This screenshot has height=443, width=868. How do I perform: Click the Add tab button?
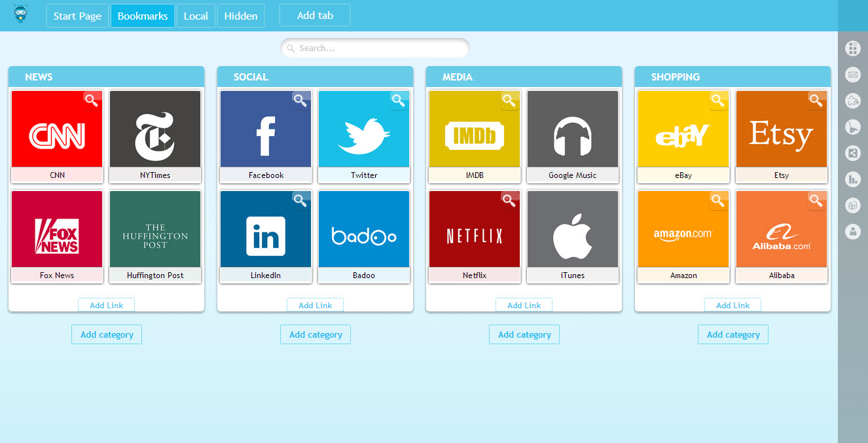[315, 15]
